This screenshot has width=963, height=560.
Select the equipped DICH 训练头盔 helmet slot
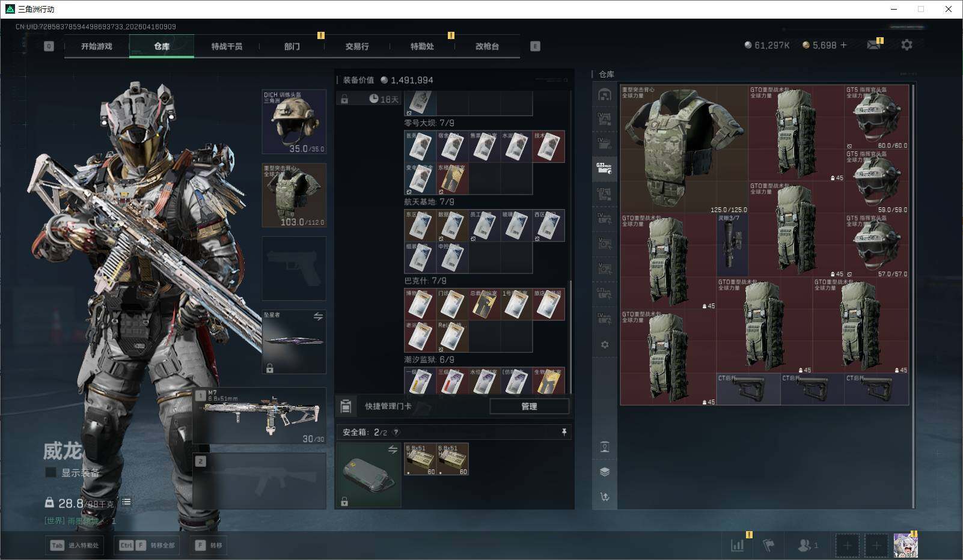(x=294, y=122)
